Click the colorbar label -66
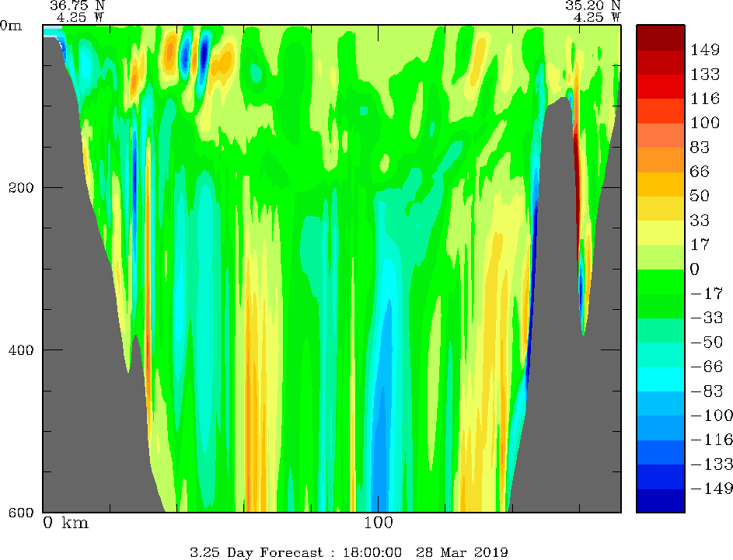Image resolution: width=733 pixels, height=560 pixels. (x=707, y=366)
